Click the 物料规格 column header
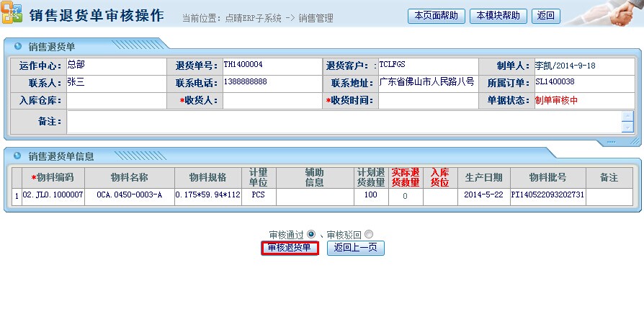644x322 pixels. (207, 177)
